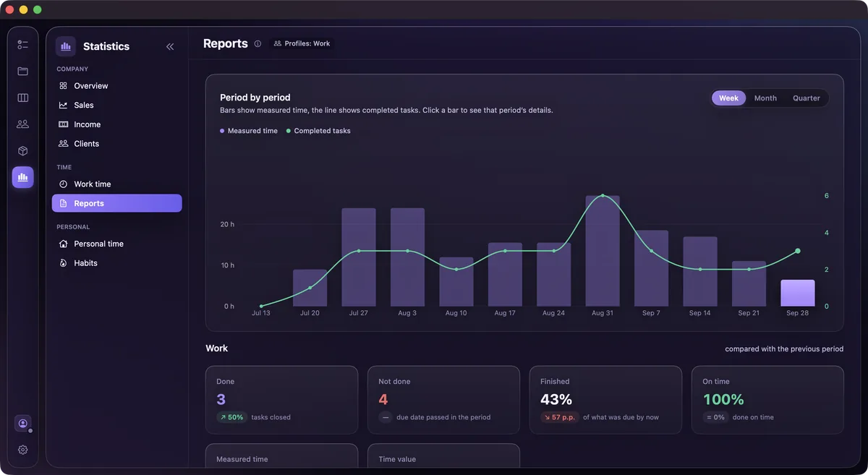Switch chart period to Quarter

coord(807,98)
